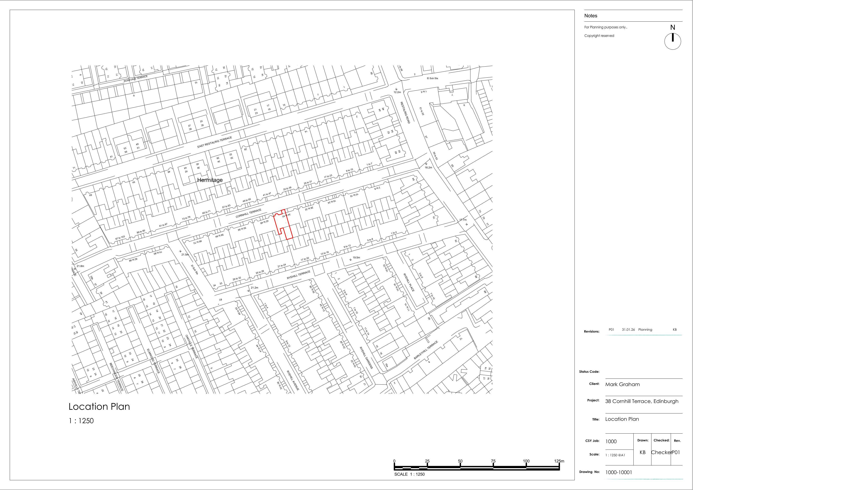
Task: Click 'P01' in the revisions row
Action: click(612, 329)
